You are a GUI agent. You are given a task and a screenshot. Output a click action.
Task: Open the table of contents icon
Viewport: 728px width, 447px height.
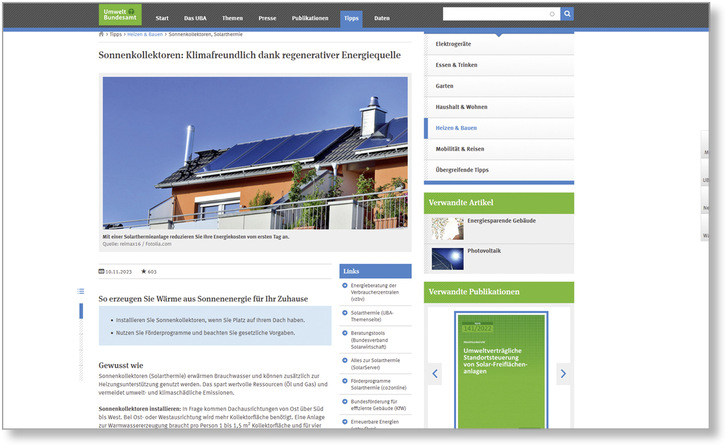pyautogui.click(x=81, y=291)
